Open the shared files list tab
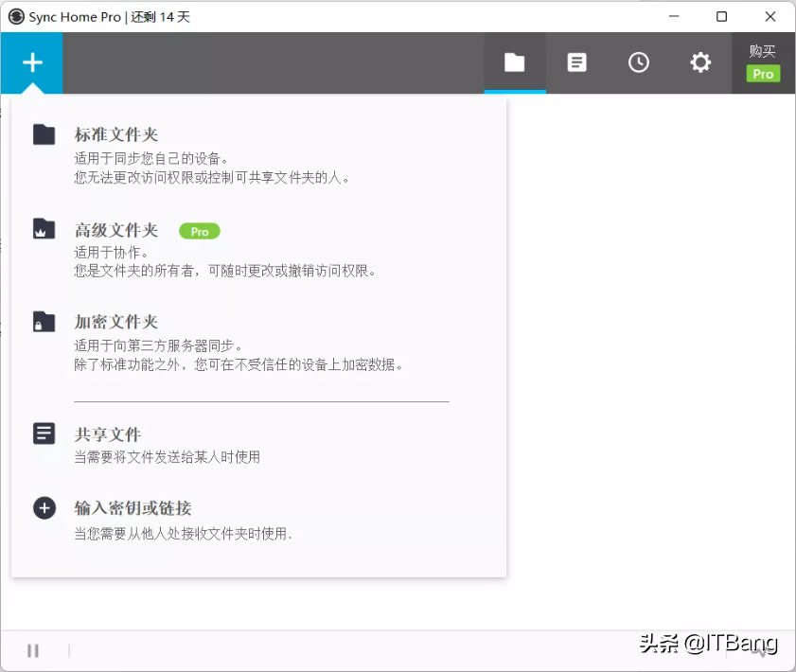Viewport: 796px width, 672px height. click(576, 62)
